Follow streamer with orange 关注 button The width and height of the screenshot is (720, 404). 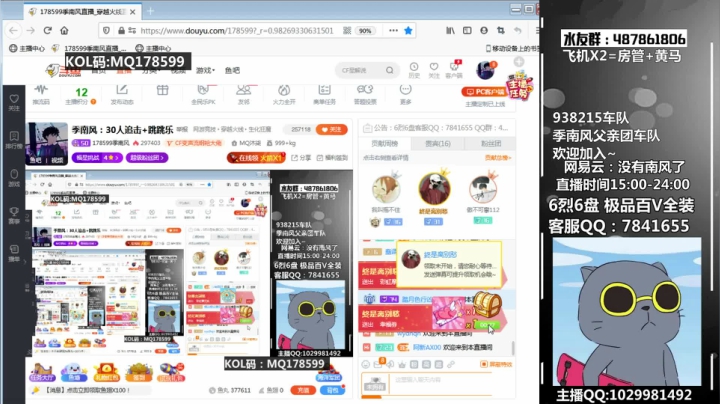[332, 129]
